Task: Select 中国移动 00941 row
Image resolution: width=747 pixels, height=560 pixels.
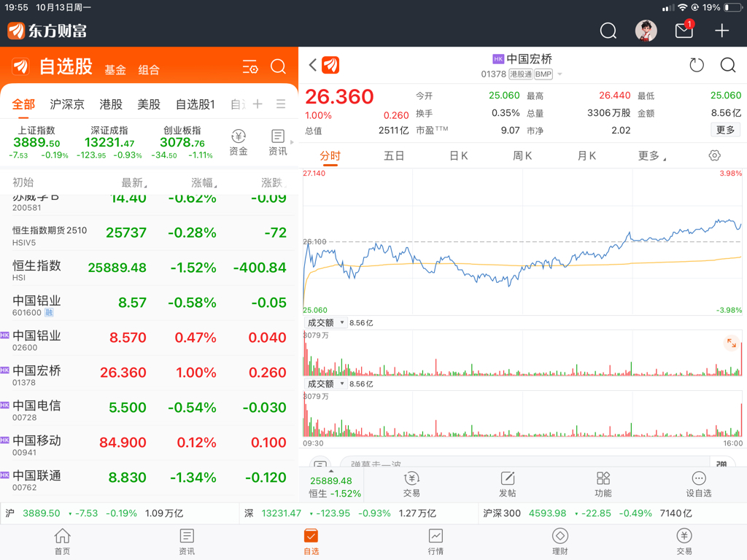Action: (x=149, y=443)
